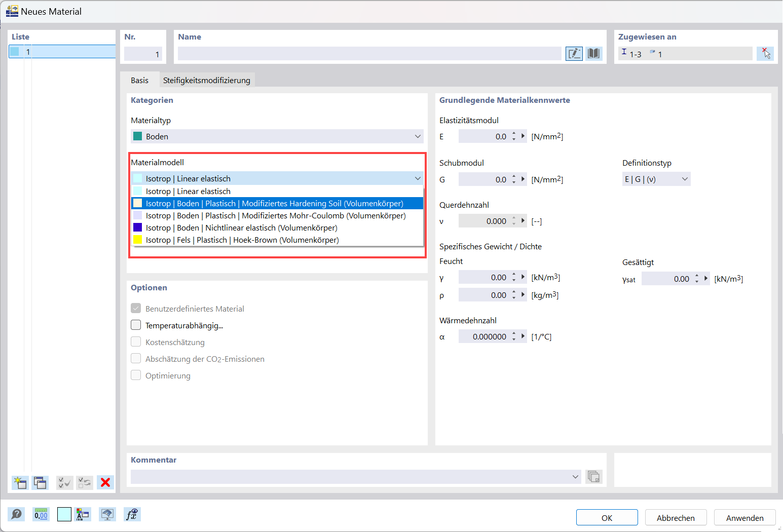Viewport: 783px width, 532px height.
Task: Expand the Materialtyp Boden dropdown
Action: tap(277, 136)
